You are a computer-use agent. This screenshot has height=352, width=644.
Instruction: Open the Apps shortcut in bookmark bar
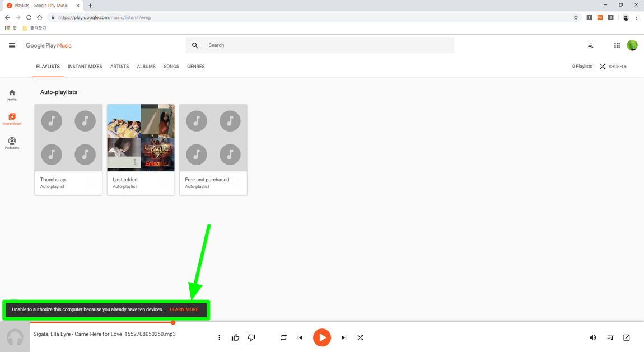(11, 28)
